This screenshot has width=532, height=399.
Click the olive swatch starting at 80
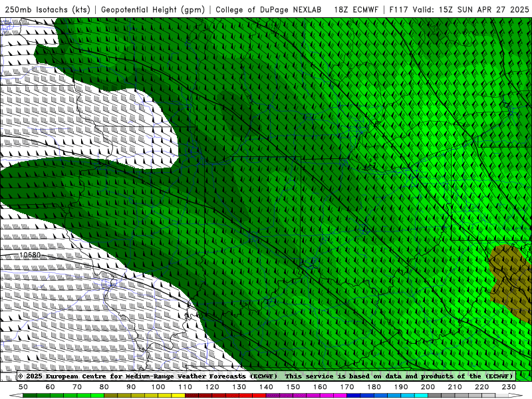tap(111, 395)
